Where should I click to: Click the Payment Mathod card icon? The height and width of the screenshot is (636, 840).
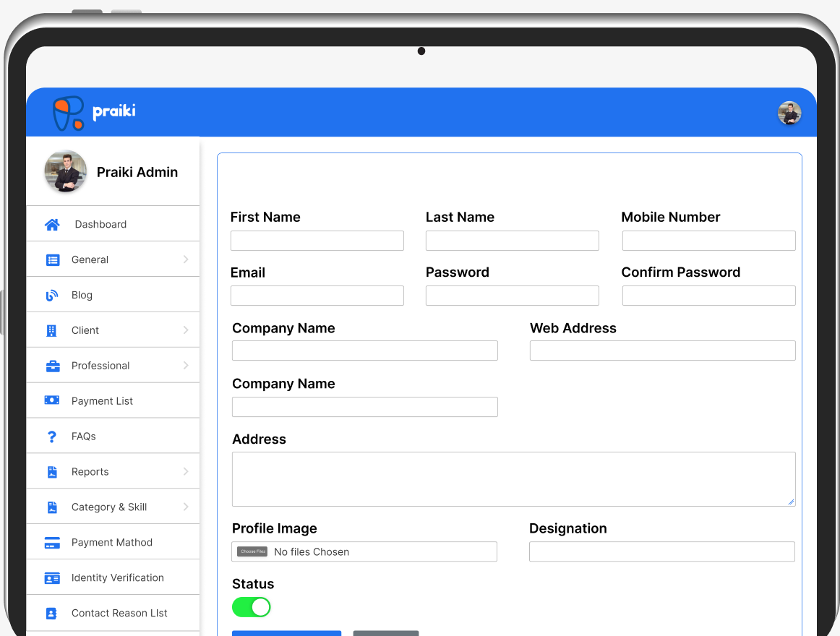(x=52, y=543)
